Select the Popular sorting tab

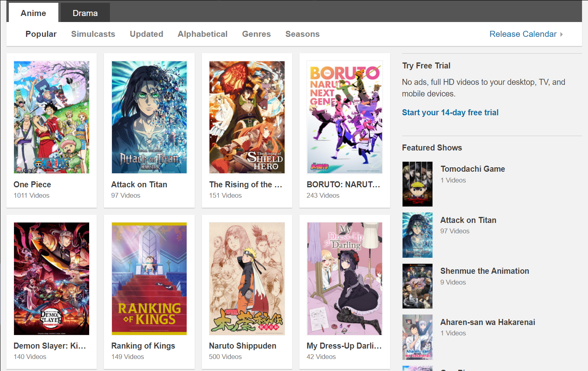41,34
